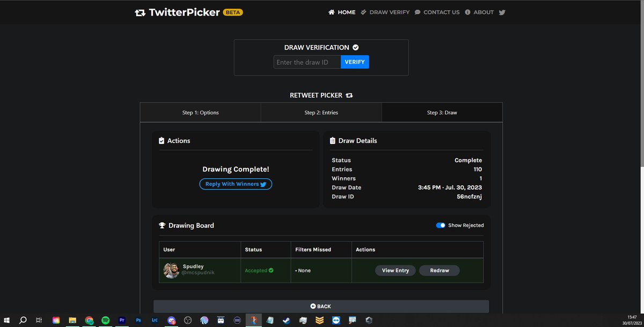
Task: Click the Draw Details clipboard icon
Action: (333, 141)
